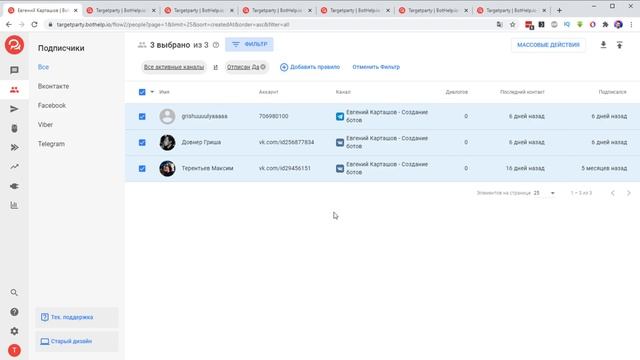
Task: Select the 'Viber' category
Action: (45, 124)
